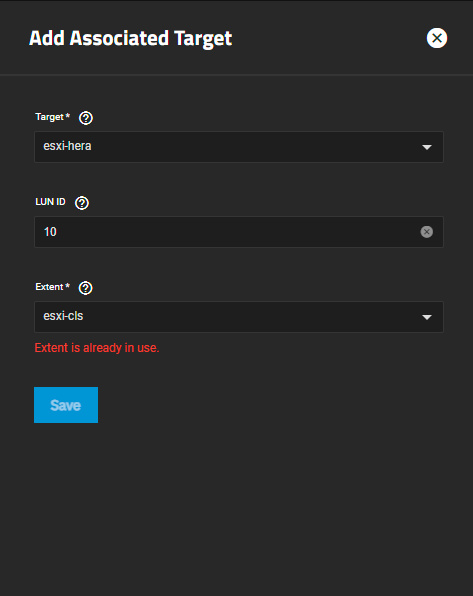
Task: Click the Add Associated Target heading
Action: pyautogui.click(x=130, y=38)
